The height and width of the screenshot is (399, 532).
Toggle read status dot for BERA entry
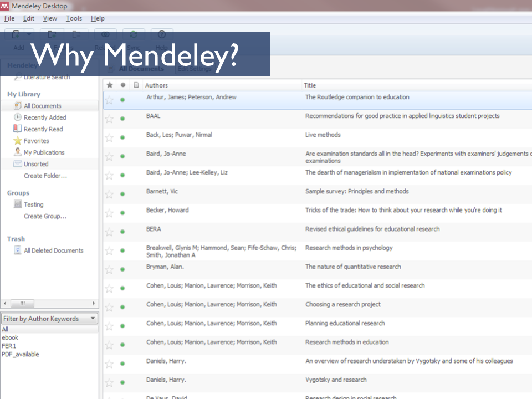122,232
